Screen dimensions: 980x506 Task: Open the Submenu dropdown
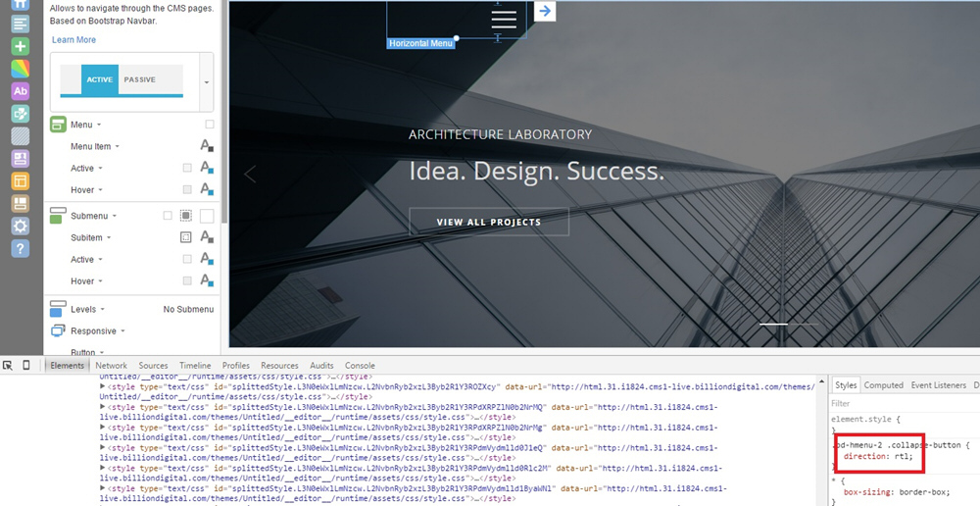pos(94,216)
